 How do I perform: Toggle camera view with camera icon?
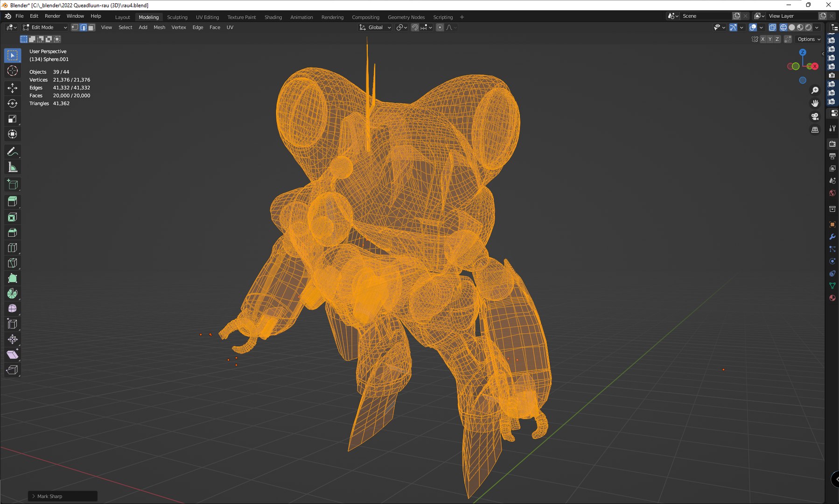pos(815,117)
